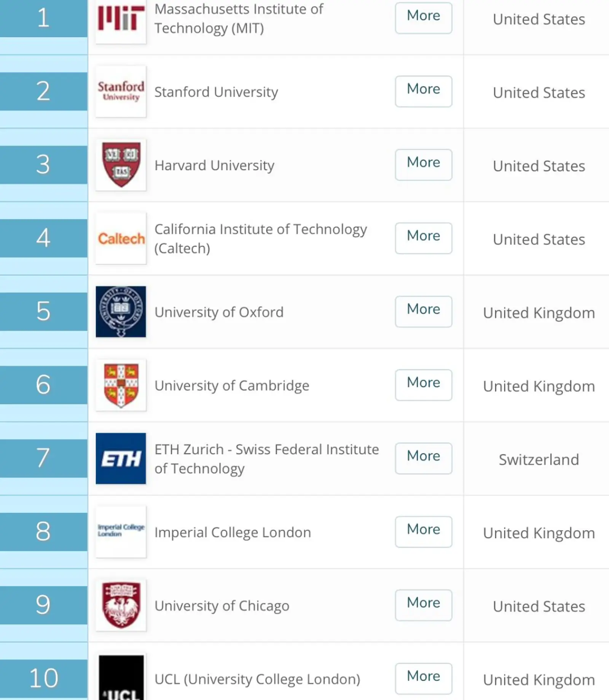Click the Caltech orange logo
The width and height of the screenshot is (609, 700).
(121, 239)
